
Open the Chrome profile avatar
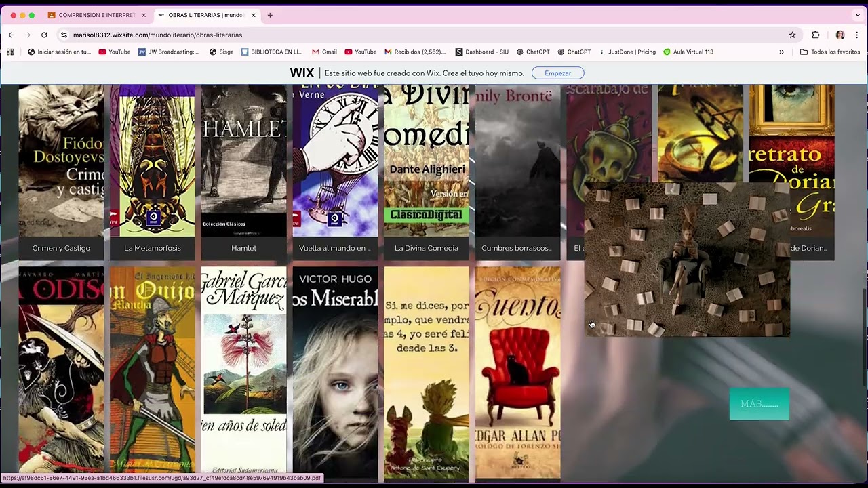point(840,35)
